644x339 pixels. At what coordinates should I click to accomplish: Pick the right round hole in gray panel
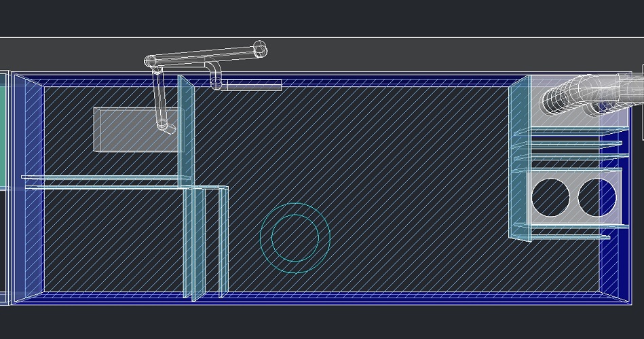click(597, 198)
